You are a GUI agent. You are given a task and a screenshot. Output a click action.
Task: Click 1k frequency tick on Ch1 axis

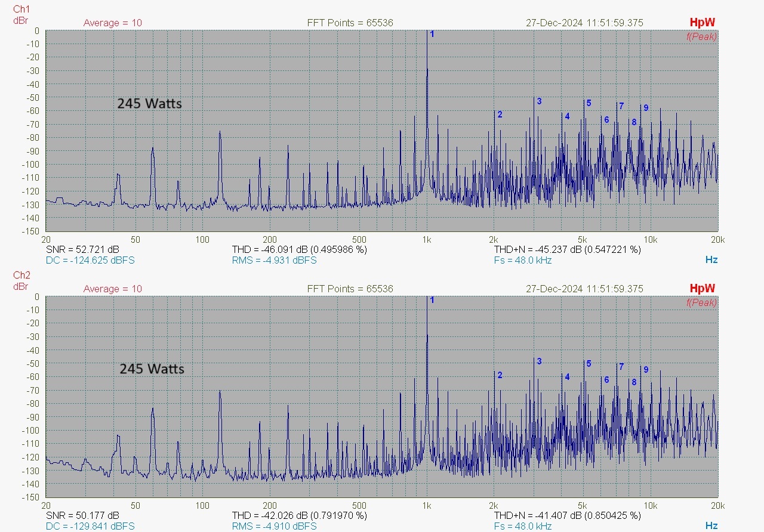[427, 240]
